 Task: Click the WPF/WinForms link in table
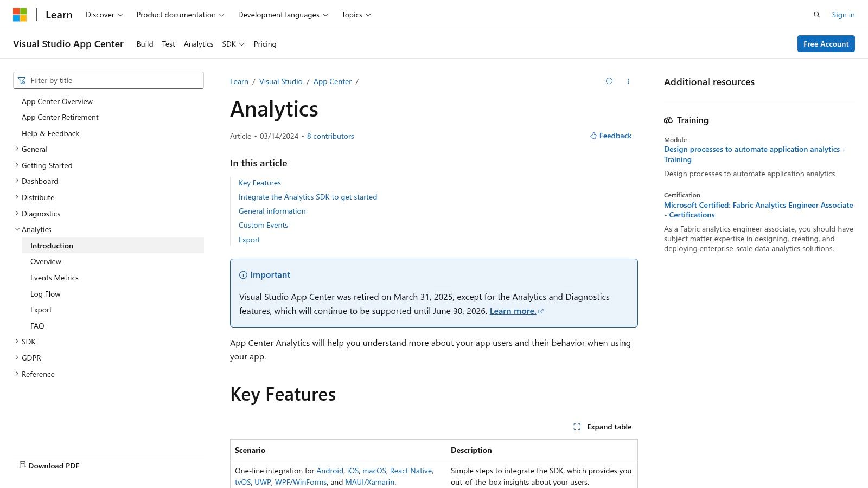click(x=301, y=482)
